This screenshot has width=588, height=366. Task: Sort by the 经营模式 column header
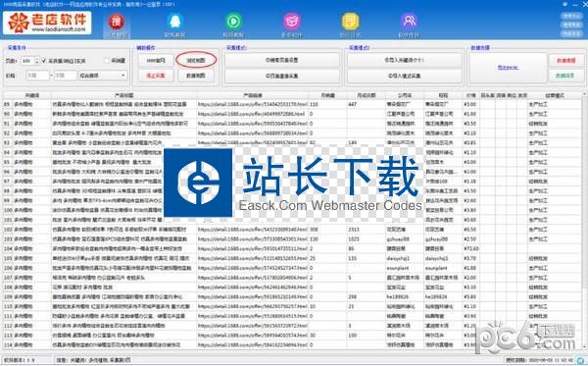pyautogui.click(x=555, y=96)
